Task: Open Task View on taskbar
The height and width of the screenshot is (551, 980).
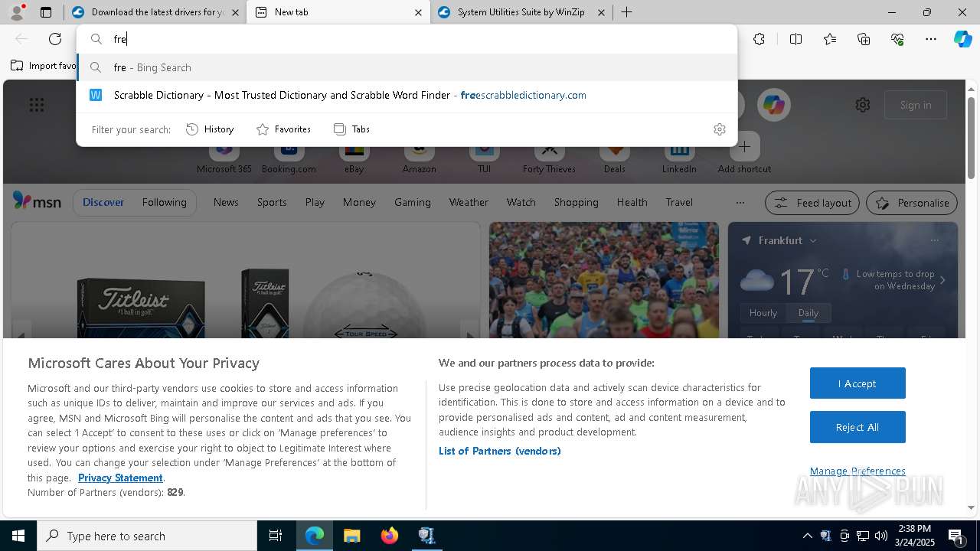Action: coord(276,536)
